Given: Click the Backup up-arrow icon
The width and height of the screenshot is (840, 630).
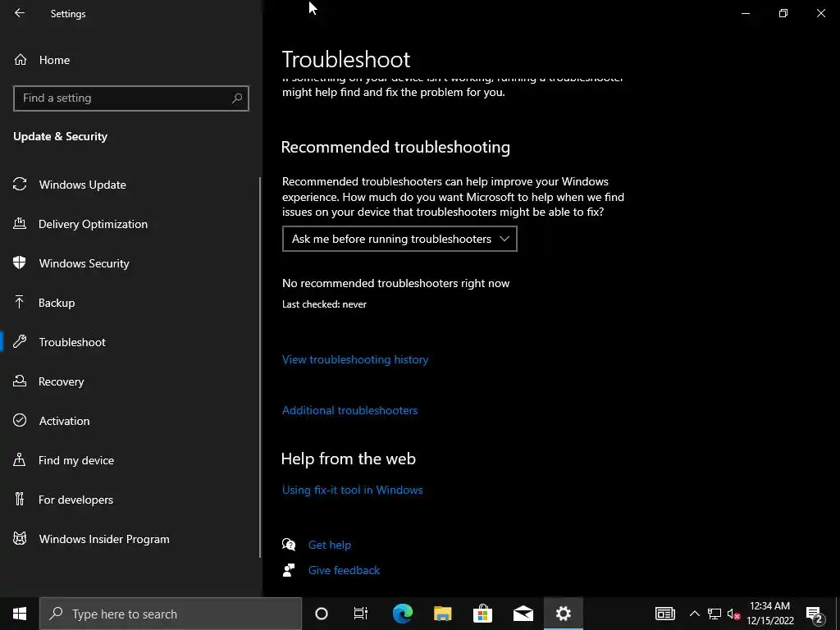Looking at the screenshot, I should pos(20,302).
